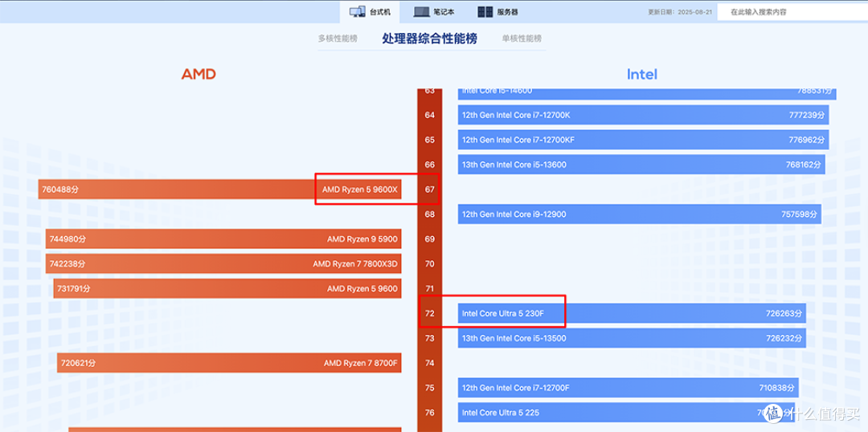The height and width of the screenshot is (432, 868).
Task: Select the AMD Ryzen 7 8700F entry
Action: [228, 363]
